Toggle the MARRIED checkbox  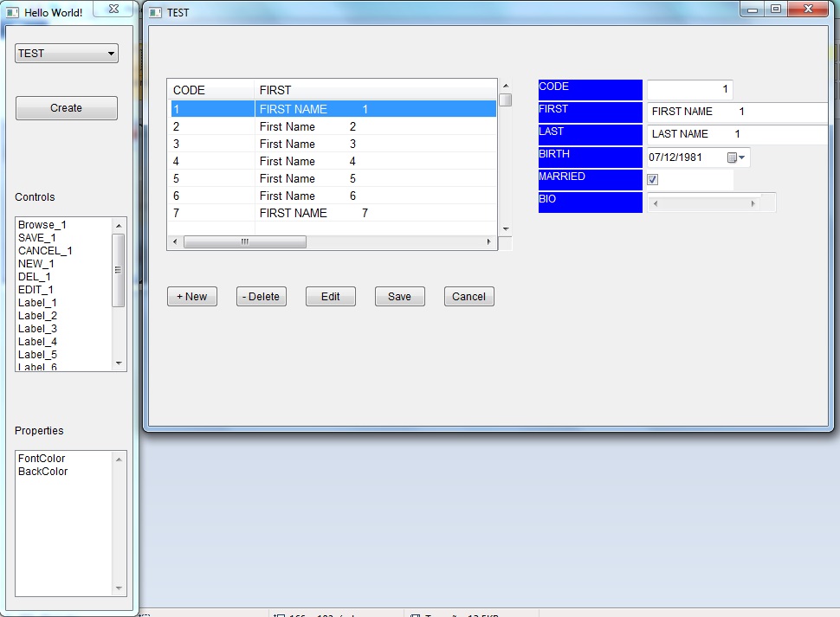(653, 180)
